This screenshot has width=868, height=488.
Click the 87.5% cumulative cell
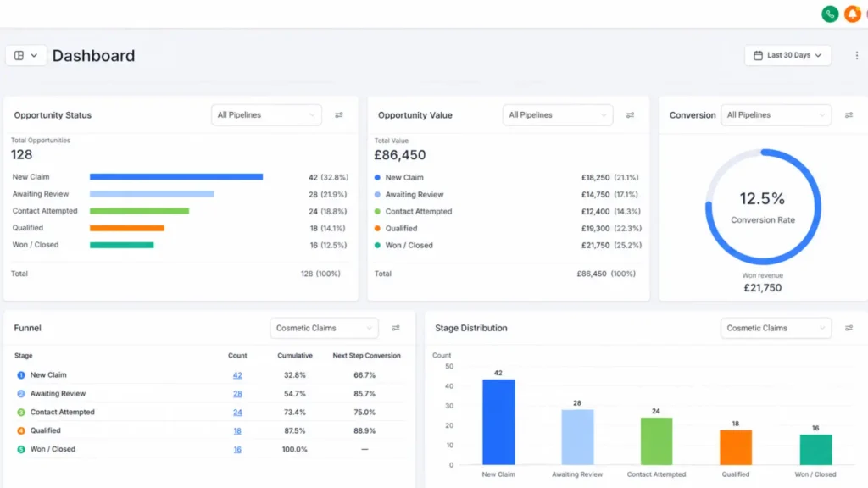[x=294, y=430]
